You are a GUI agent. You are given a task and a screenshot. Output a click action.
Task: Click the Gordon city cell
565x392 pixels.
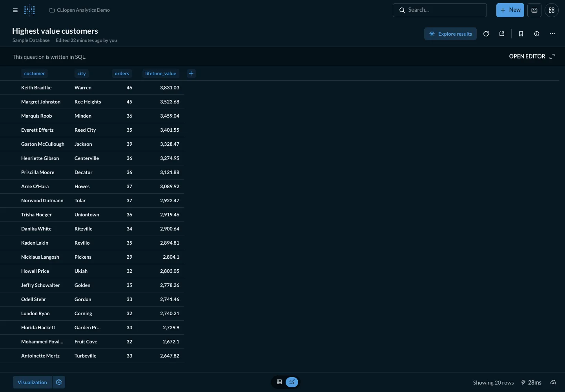pos(83,299)
